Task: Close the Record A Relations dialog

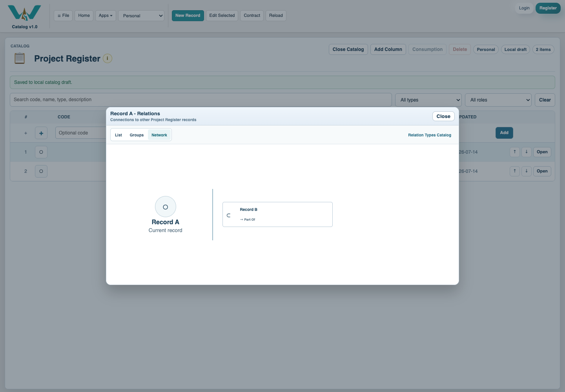Action: pos(443,116)
